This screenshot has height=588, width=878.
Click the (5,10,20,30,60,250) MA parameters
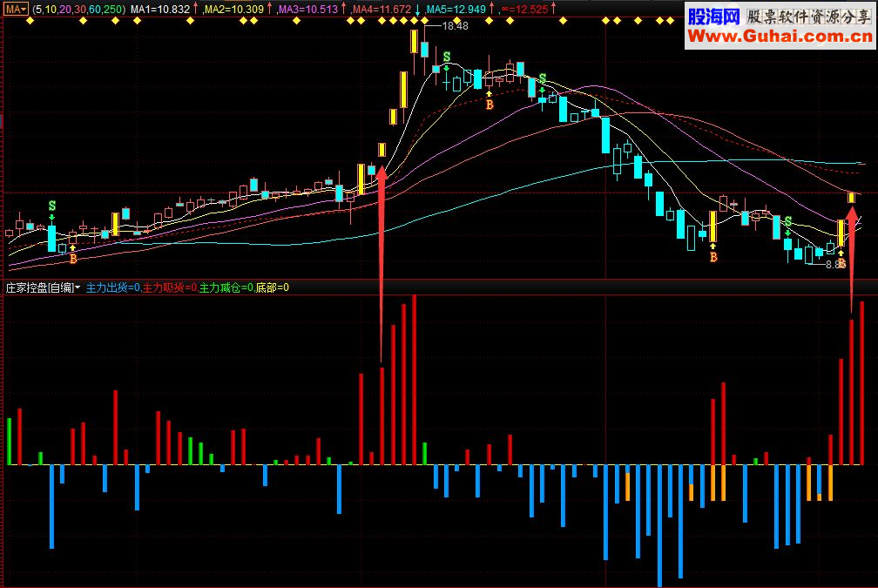[x=79, y=10]
